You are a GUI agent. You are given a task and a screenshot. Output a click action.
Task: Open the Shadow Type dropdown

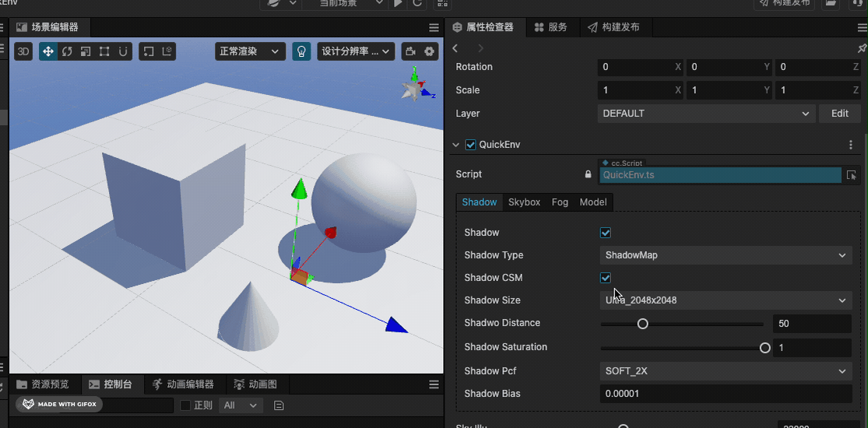click(x=726, y=255)
